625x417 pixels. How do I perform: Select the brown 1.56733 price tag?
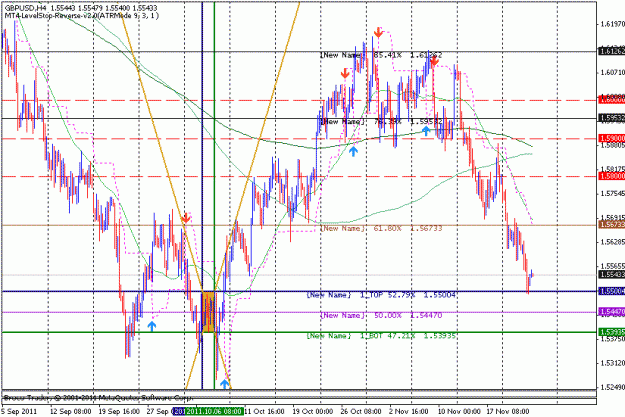coord(612,225)
